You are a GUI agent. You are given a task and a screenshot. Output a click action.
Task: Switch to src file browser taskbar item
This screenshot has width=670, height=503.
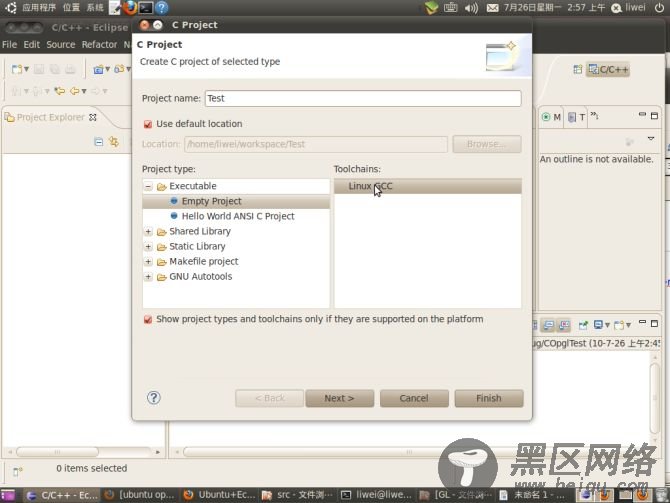(297, 495)
